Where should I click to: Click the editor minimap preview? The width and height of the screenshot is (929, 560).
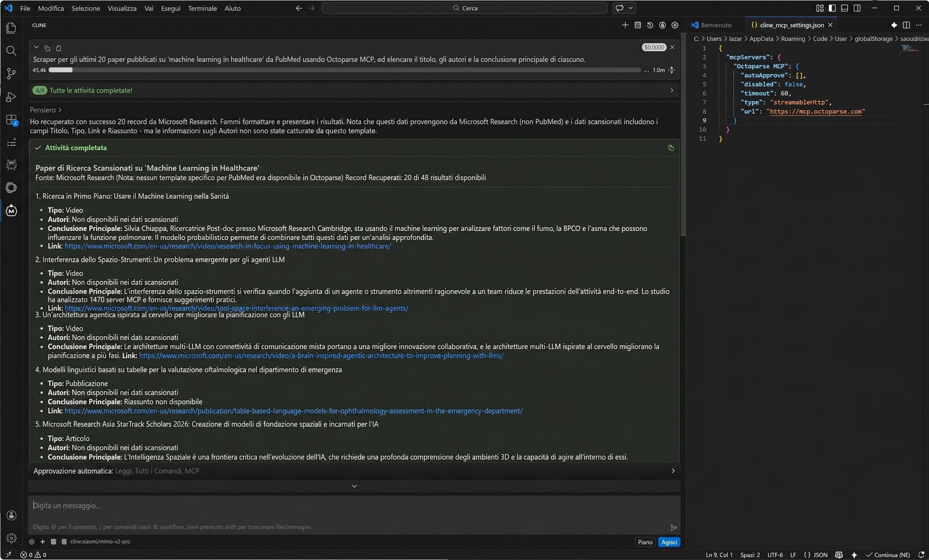[x=909, y=49]
